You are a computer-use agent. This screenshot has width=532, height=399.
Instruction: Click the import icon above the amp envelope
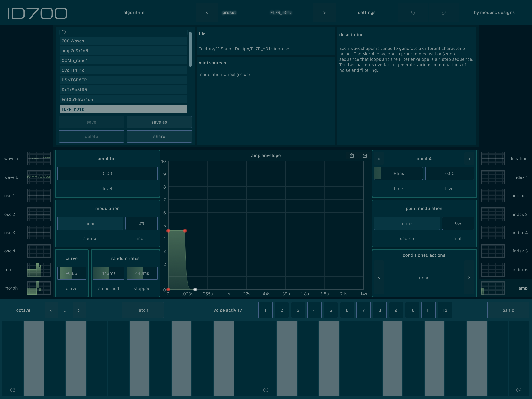click(x=365, y=155)
